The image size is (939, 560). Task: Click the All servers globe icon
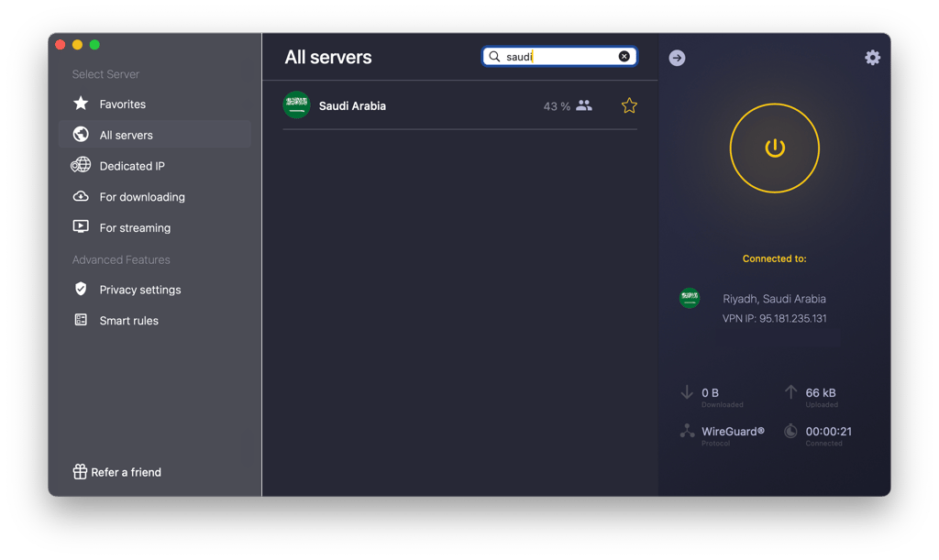coord(81,134)
